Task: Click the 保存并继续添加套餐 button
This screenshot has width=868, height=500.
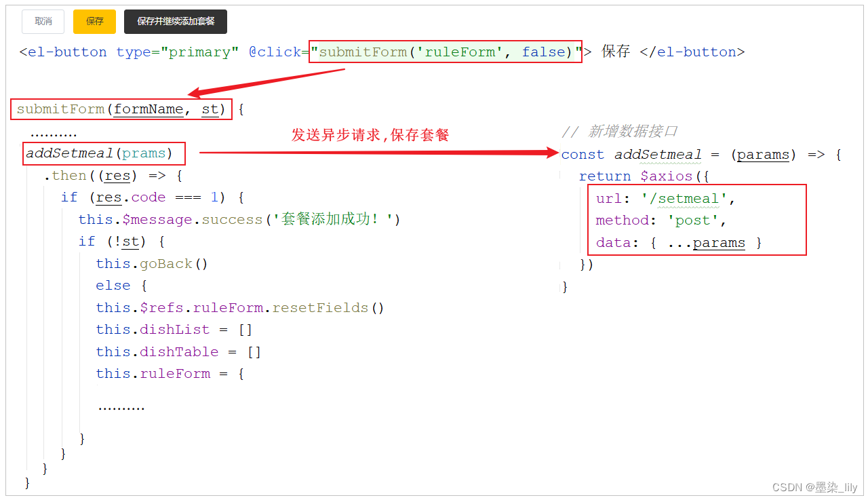Action: point(176,22)
